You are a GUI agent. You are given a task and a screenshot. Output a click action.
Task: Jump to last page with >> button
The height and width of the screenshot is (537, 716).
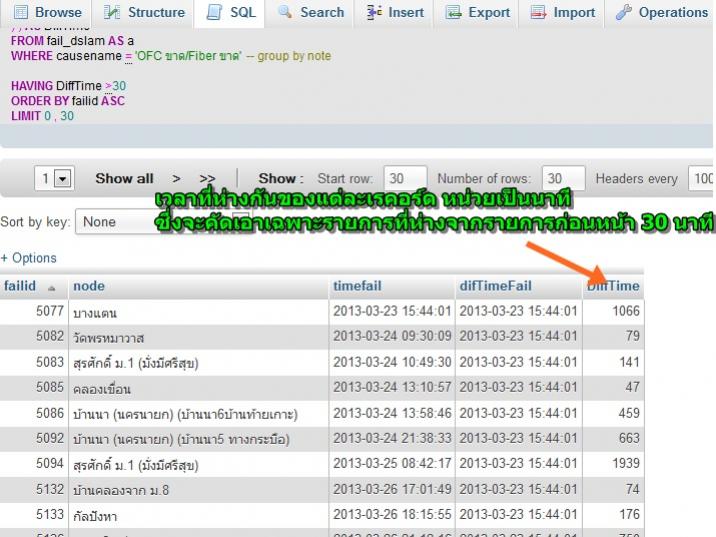coord(207,179)
